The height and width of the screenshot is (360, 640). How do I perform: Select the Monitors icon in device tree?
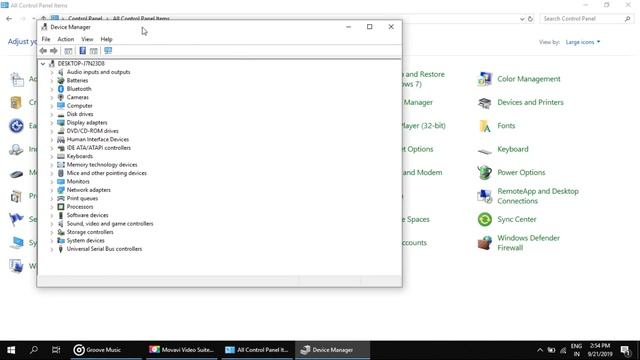coord(61,182)
